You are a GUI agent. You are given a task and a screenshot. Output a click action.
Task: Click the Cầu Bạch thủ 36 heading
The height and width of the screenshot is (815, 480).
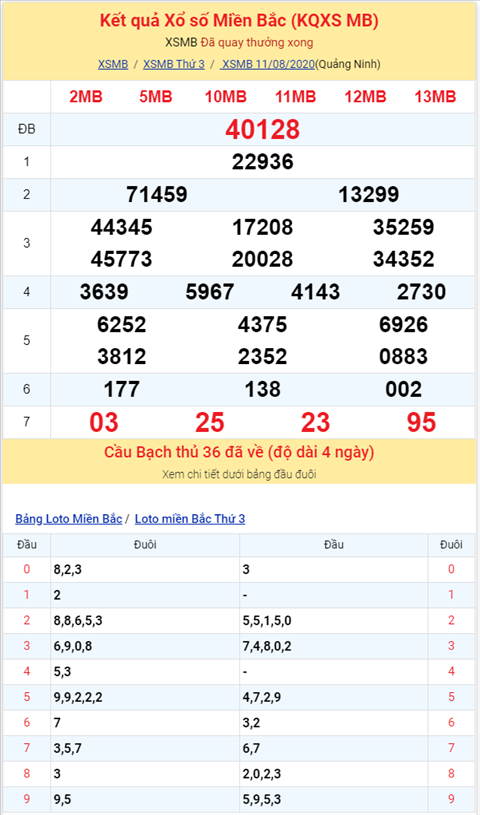(x=239, y=452)
